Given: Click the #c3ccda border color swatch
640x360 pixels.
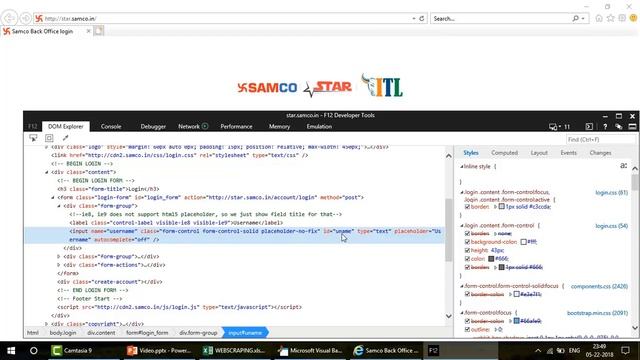Looking at the screenshot, I should (x=502, y=207).
